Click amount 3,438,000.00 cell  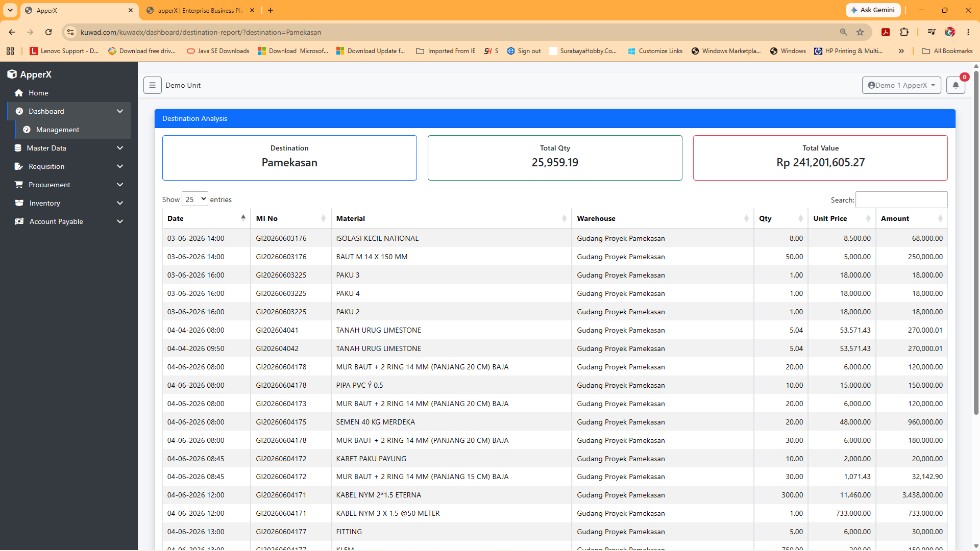[912, 495]
